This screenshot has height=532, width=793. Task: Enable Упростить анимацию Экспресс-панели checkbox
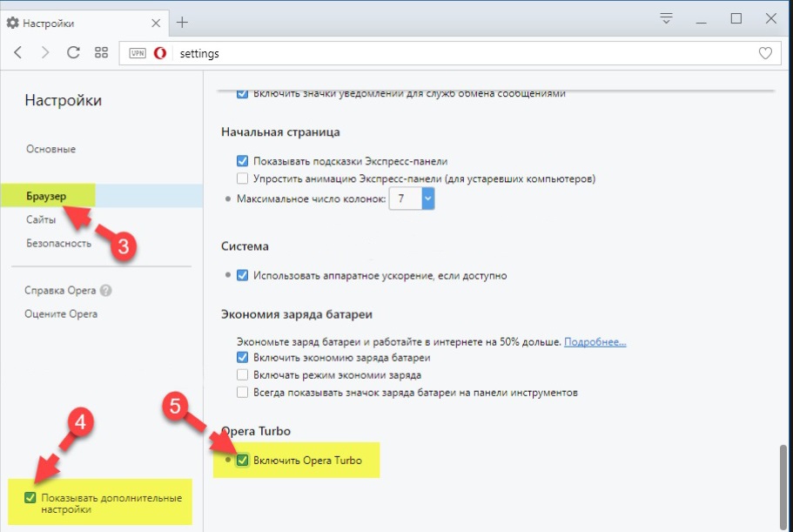coord(242,178)
